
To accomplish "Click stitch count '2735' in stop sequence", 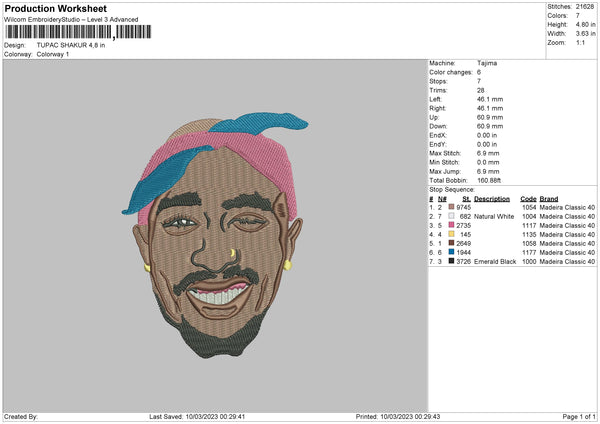I will coord(463,225).
